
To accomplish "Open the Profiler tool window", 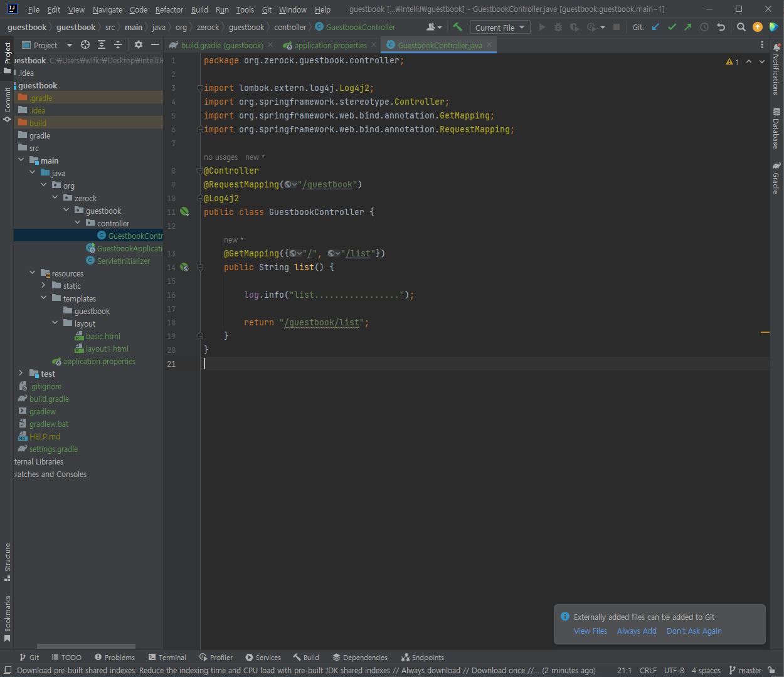I will [216, 658].
